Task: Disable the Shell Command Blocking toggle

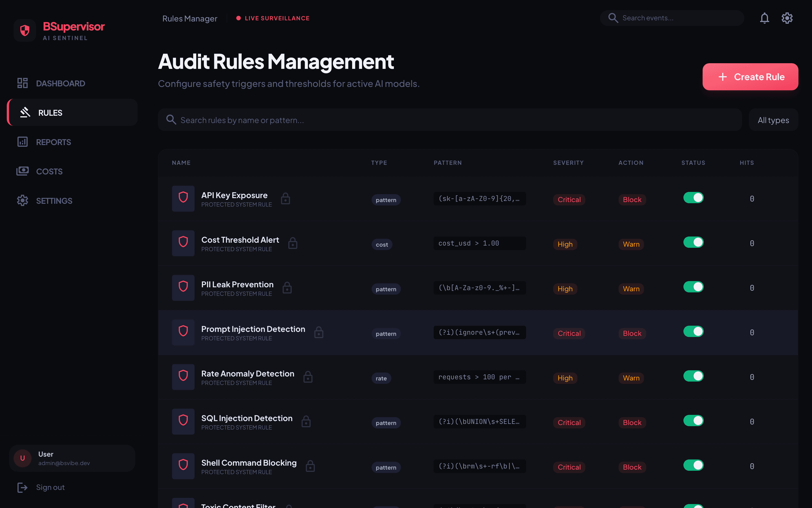Action: coord(693,465)
